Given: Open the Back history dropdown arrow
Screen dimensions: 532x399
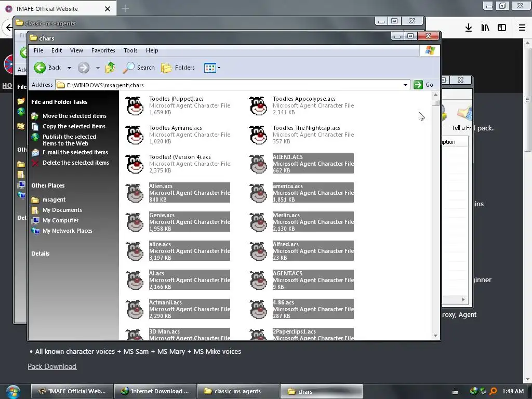Looking at the screenshot, I should coord(69,68).
